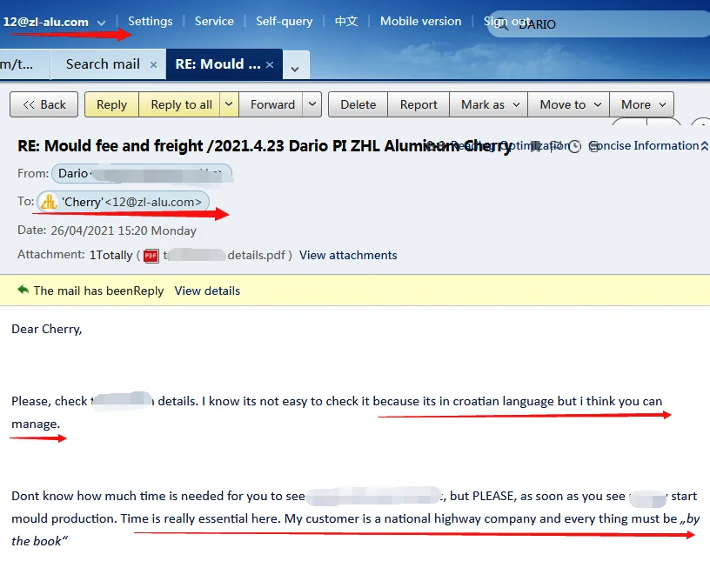710x588 pixels.
Task: Click the 12@zl-alu.com account address
Action: click(x=46, y=22)
